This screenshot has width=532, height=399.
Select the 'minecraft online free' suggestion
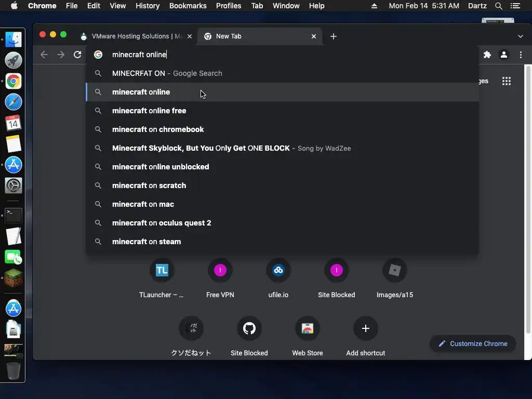tap(282, 111)
